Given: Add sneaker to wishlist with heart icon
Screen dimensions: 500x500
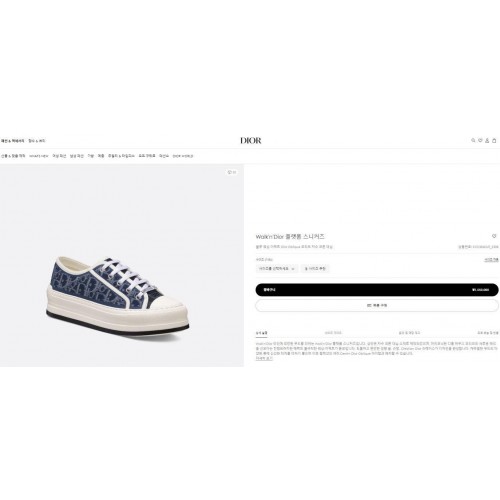Looking at the screenshot, I should (494, 236).
